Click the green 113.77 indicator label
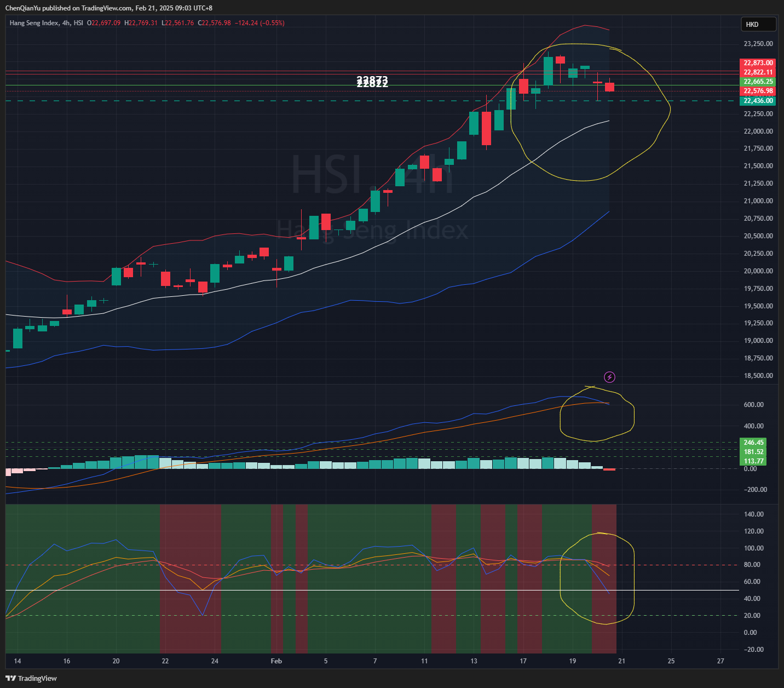Viewport: 784px width, 688px height. click(x=753, y=461)
